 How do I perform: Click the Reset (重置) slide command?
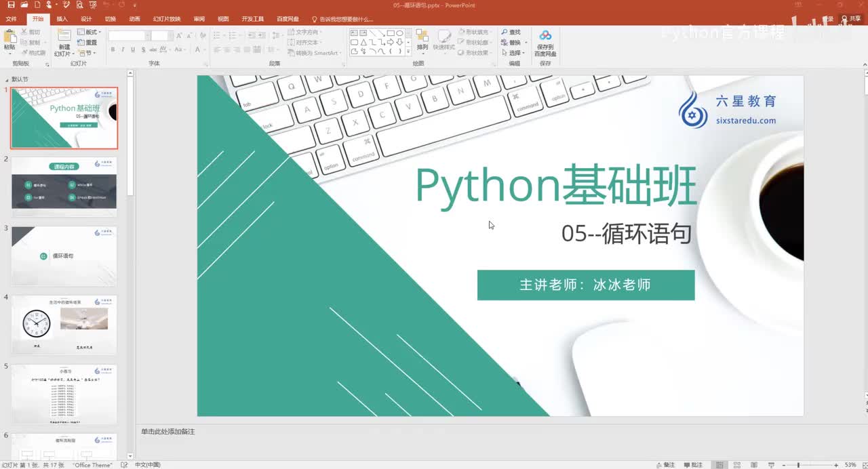click(87, 42)
